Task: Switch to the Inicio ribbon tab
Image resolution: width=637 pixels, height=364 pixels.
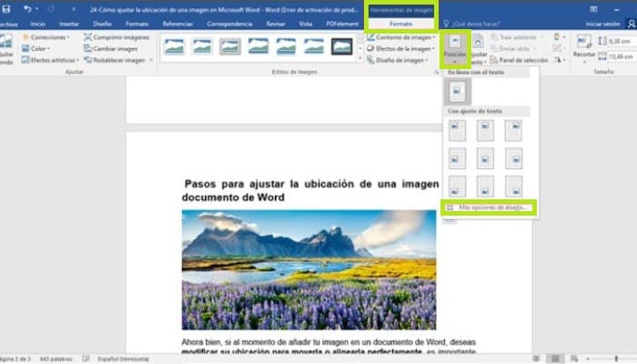Action: 37,24
